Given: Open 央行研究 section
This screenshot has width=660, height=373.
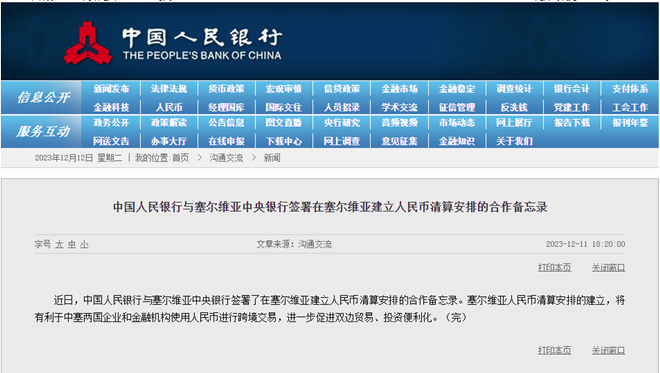Looking at the screenshot, I should coord(342,123).
